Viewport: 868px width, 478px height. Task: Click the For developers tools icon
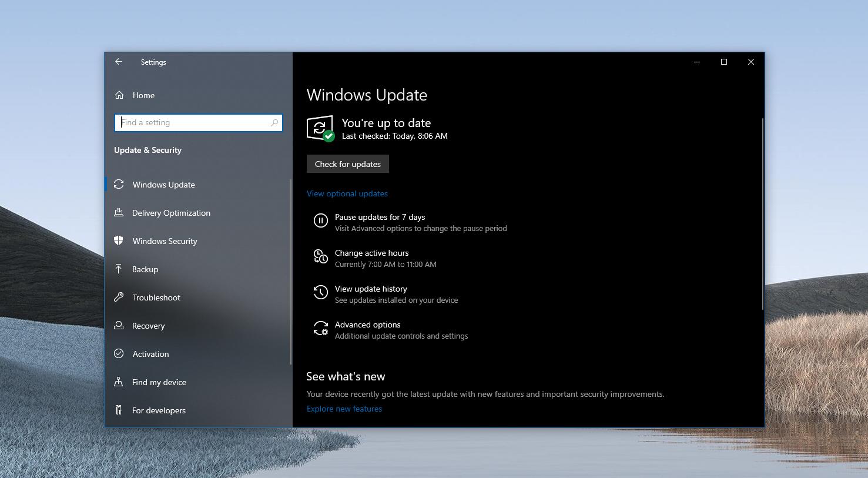119,410
